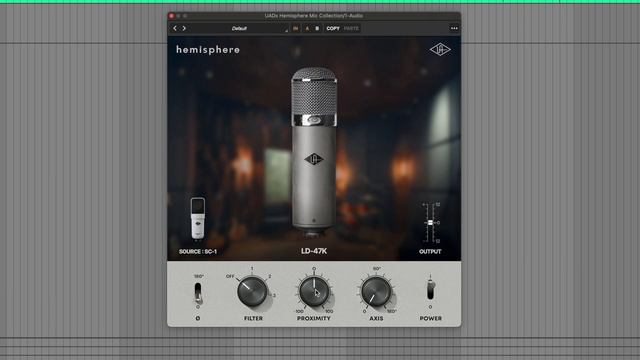Viewport: 640px width, 360px height.
Task: Go to the next preset with right arrow
Action: tap(184, 28)
